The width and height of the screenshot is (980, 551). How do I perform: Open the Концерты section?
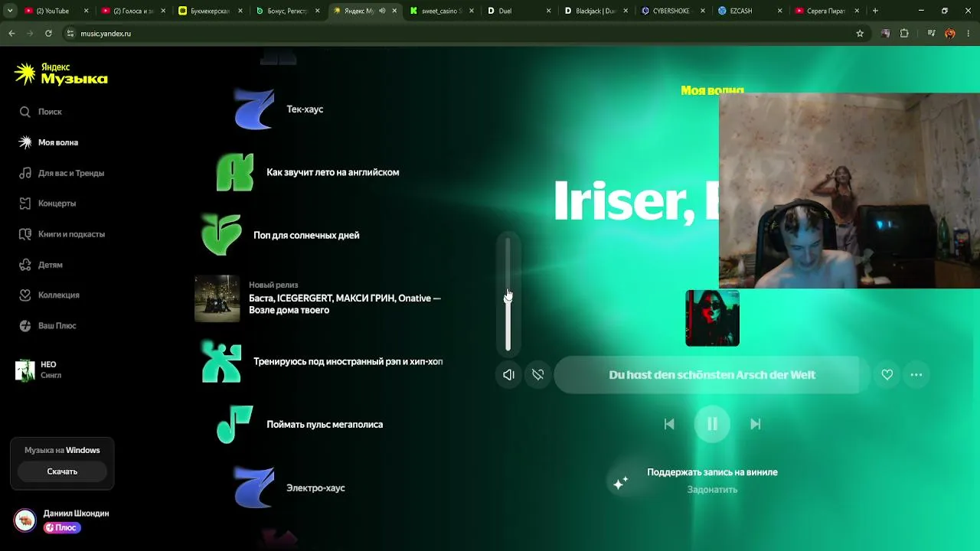click(47, 204)
